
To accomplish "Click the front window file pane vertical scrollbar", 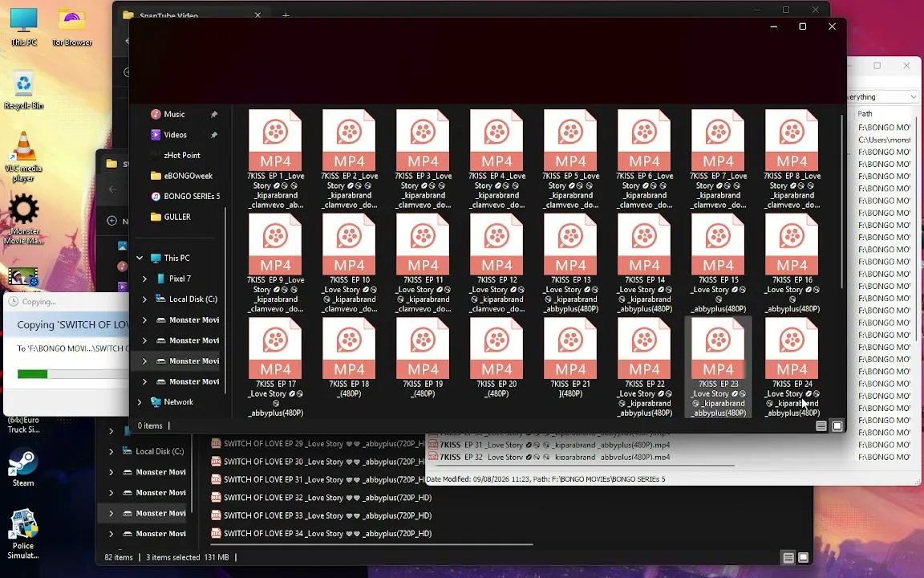I will click(842, 201).
